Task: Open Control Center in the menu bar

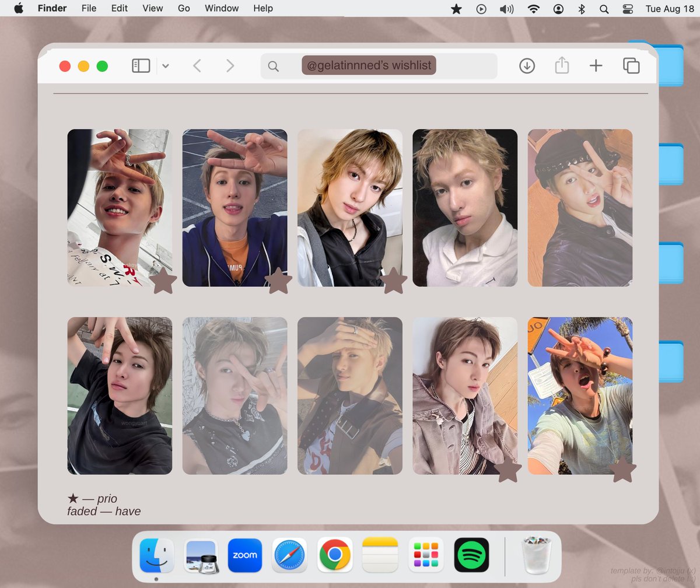Action: (628, 9)
